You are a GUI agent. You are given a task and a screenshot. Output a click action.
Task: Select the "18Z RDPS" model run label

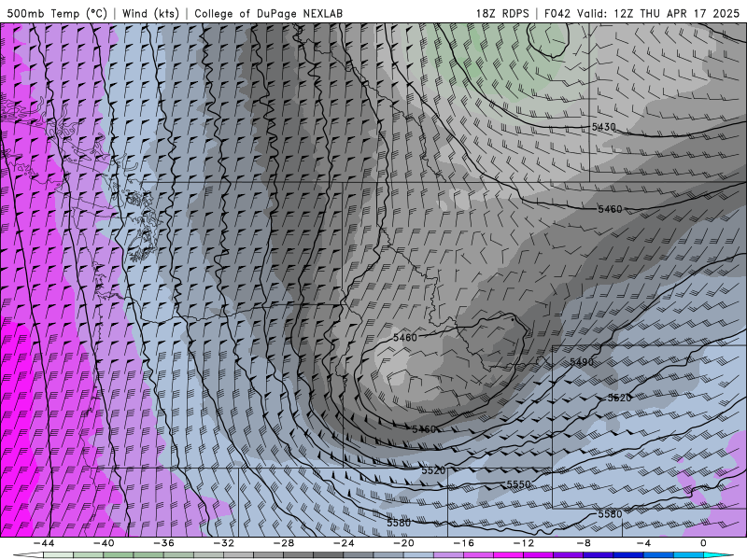[502, 13]
